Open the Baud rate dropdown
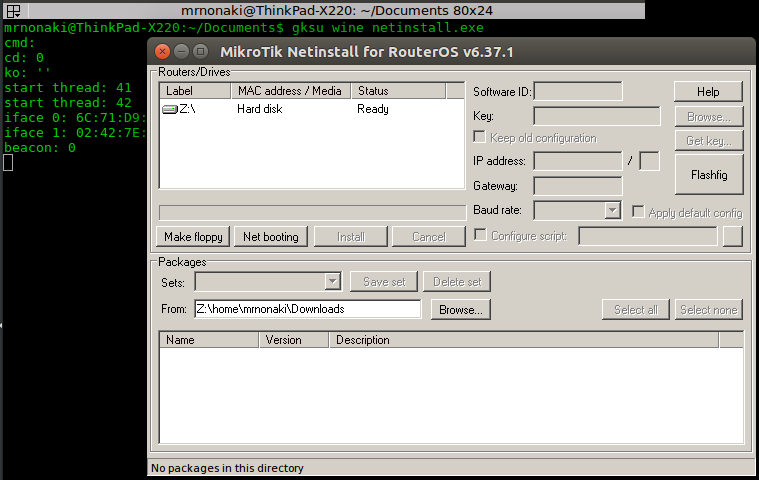This screenshot has width=759, height=480. [x=613, y=210]
